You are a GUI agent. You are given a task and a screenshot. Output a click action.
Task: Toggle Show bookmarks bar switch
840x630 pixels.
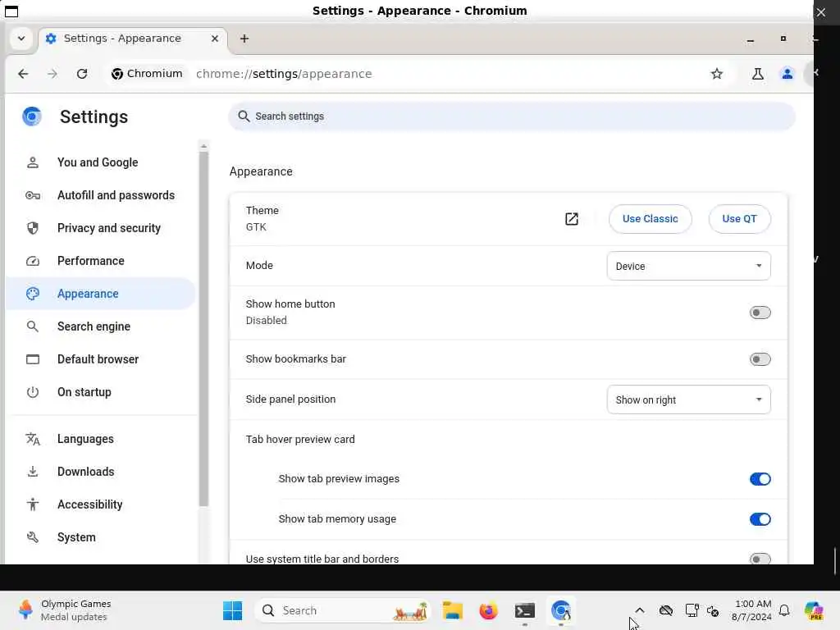pos(760,359)
